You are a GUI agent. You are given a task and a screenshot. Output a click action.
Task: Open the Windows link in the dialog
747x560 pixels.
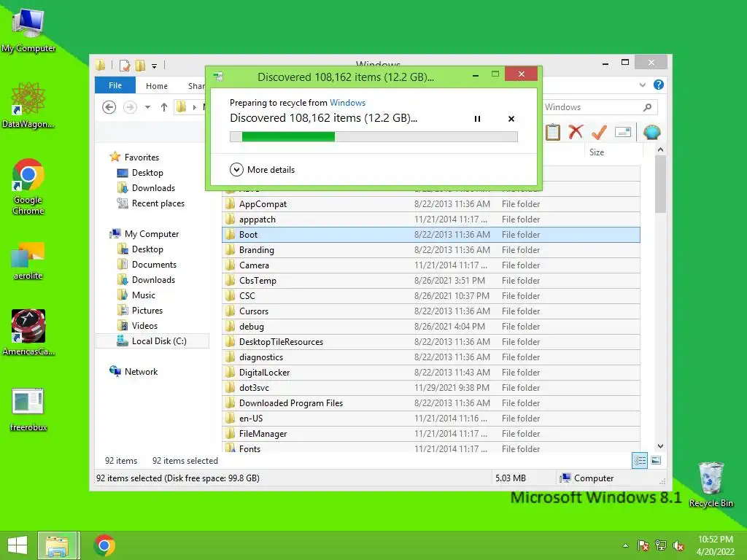pos(347,102)
